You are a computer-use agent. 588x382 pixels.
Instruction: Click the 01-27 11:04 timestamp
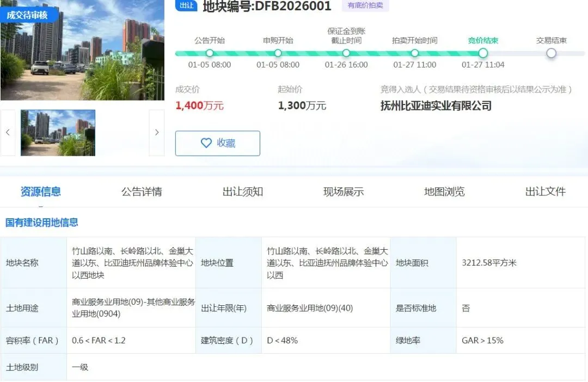pyautogui.click(x=483, y=65)
